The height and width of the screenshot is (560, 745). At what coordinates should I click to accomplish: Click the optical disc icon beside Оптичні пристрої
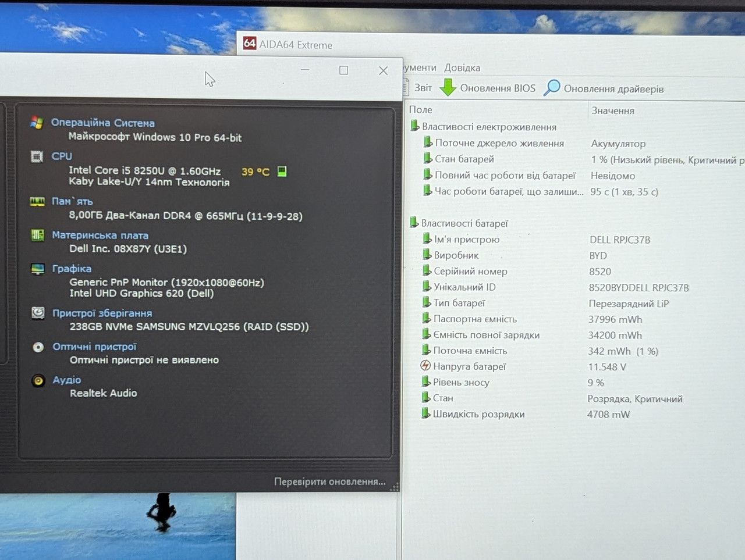pyautogui.click(x=38, y=347)
